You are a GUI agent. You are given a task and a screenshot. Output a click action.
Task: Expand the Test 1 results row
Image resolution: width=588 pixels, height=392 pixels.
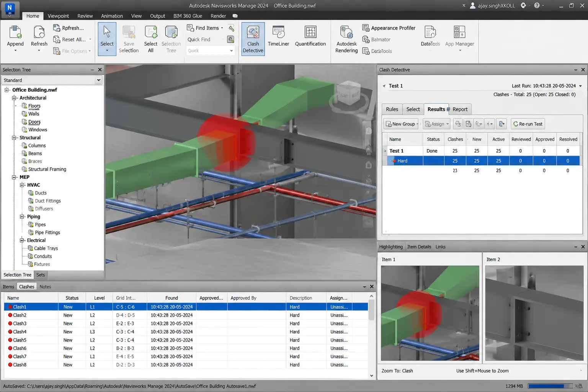click(x=385, y=151)
